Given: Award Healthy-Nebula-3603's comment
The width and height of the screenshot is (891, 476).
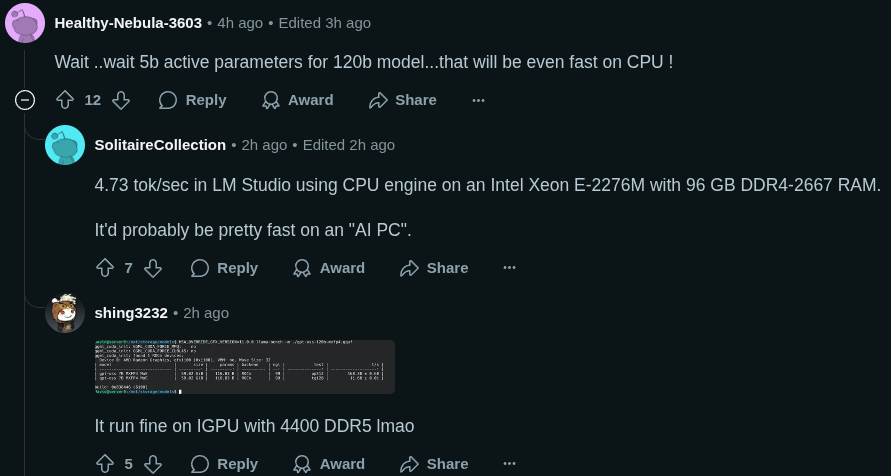Looking at the screenshot, I should pos(298,100).
